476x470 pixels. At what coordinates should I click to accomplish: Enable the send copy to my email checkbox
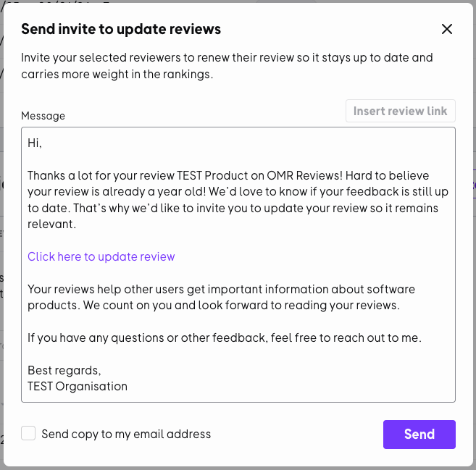[x=28, y=434]
